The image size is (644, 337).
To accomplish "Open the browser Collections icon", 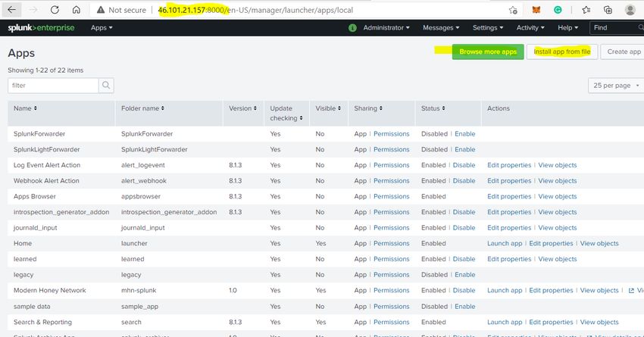I will tap(608, 10).
